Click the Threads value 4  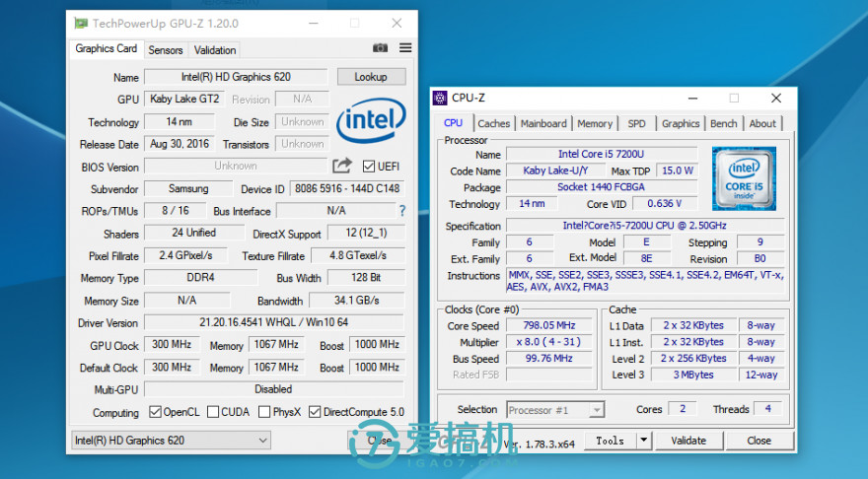point(767,408)
